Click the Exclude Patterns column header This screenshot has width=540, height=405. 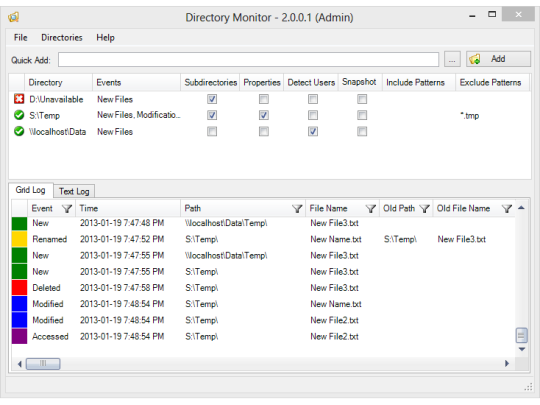point(492,82)
